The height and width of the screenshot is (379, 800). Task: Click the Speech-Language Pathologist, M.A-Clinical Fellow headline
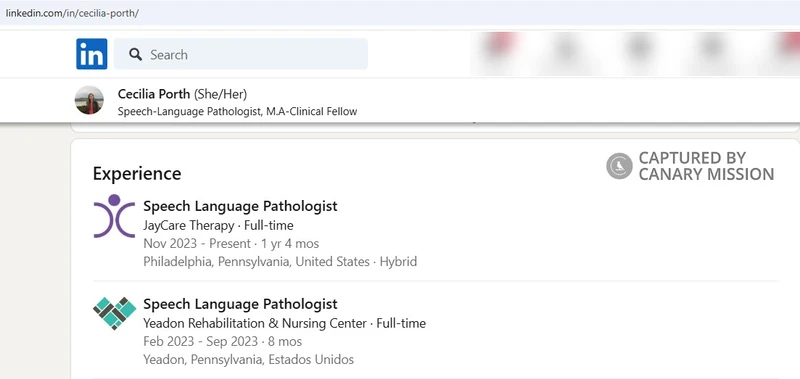(x=237, y=111)
